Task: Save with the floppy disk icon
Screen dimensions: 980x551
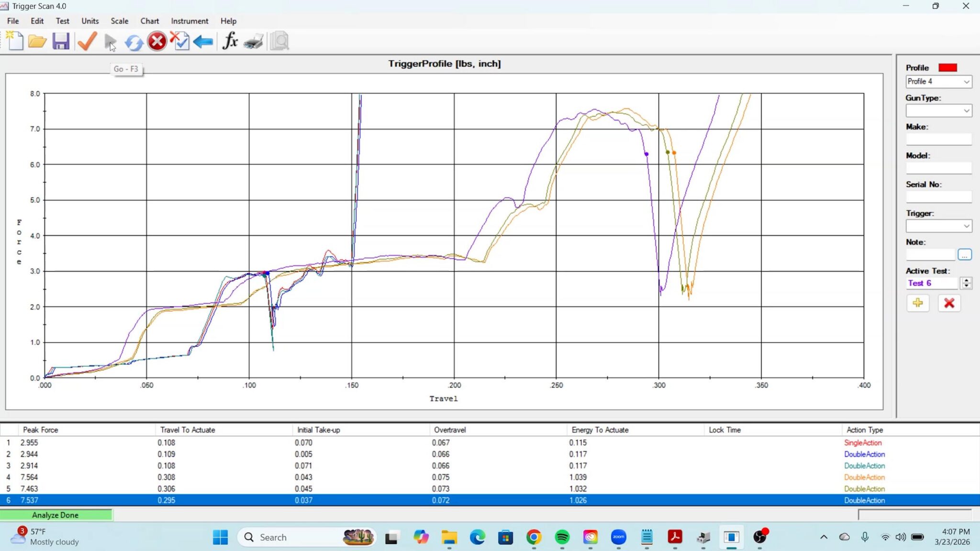Action: point(61,42)
